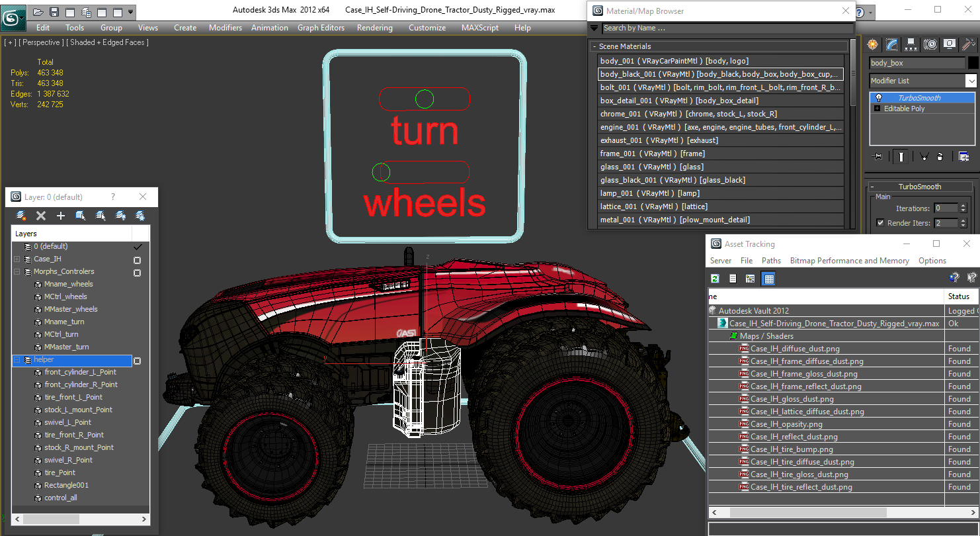The height and width of the screenshot is (536, 980).
Task: Open the Edit menu
Action: tap(43, 28)
